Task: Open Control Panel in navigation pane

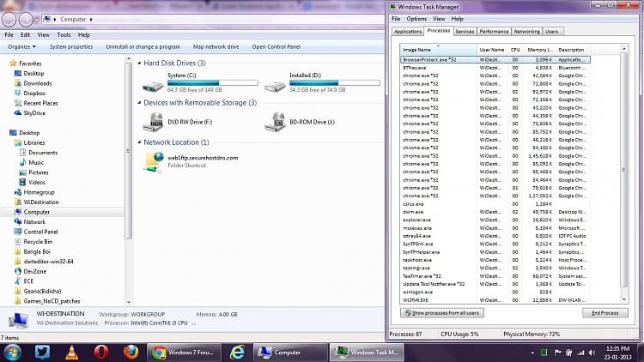Action: coord(40,232)
